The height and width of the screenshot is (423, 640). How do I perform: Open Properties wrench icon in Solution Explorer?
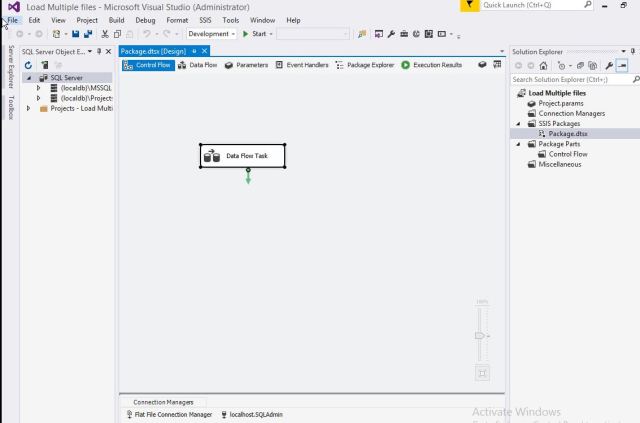point(607,65)
